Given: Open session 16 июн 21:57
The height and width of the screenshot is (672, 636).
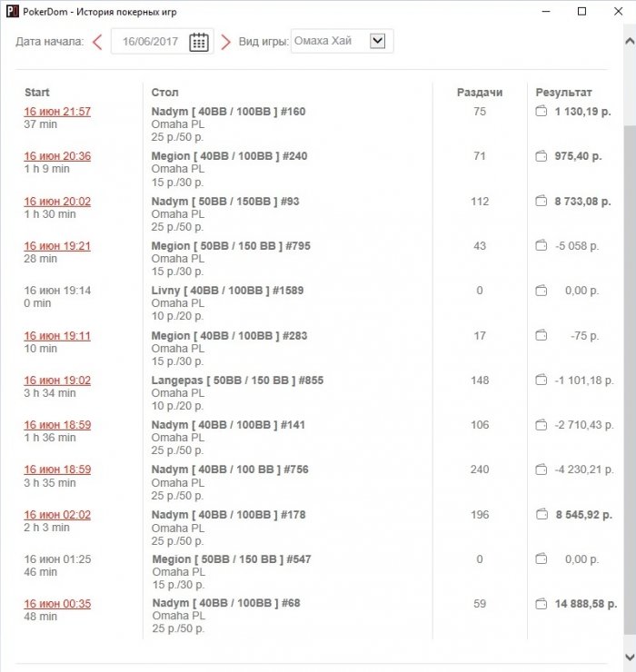Looking at the screenshot, I should point(57,112).
